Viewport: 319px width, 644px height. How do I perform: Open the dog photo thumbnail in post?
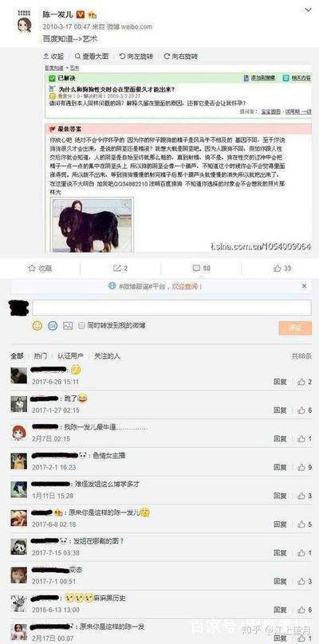pos(92,225)
